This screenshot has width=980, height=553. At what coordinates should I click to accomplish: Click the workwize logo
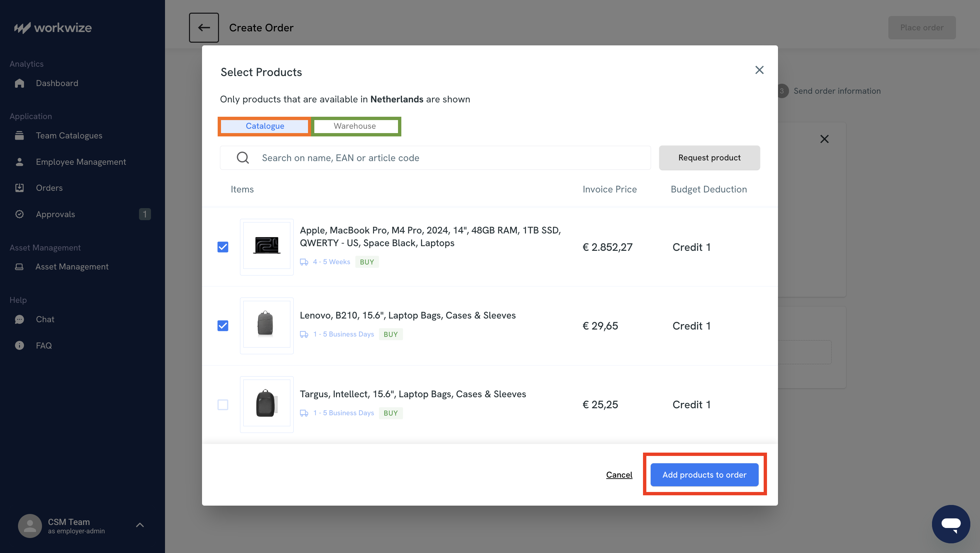tap(53, 28)
